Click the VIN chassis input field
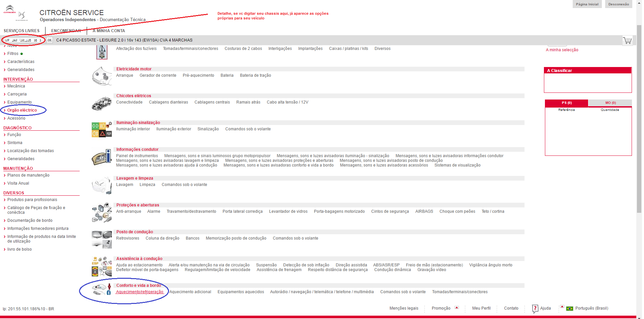The image size is (644, 319). click(23, 40)
